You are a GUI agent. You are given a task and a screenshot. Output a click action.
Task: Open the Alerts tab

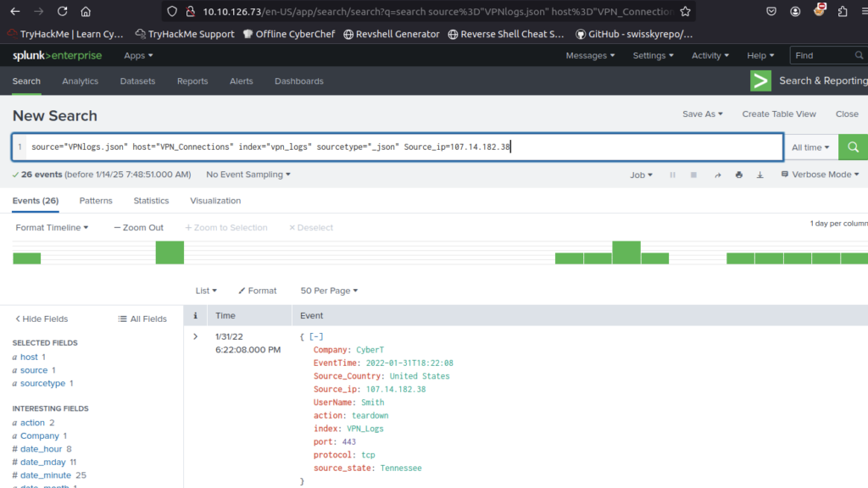point(242,80)
